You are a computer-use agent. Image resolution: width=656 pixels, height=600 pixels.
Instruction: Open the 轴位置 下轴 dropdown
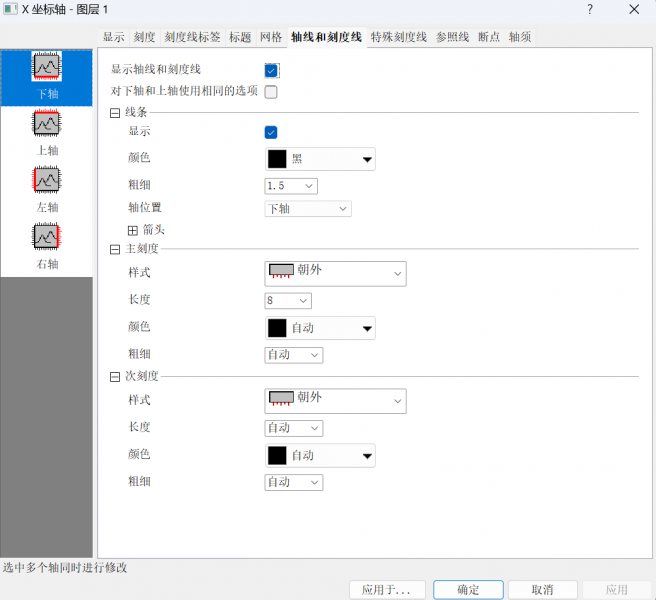308,208
